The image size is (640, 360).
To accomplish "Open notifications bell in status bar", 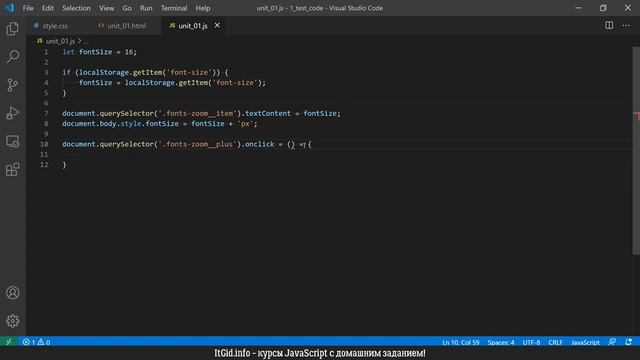I will pos(629,342).
